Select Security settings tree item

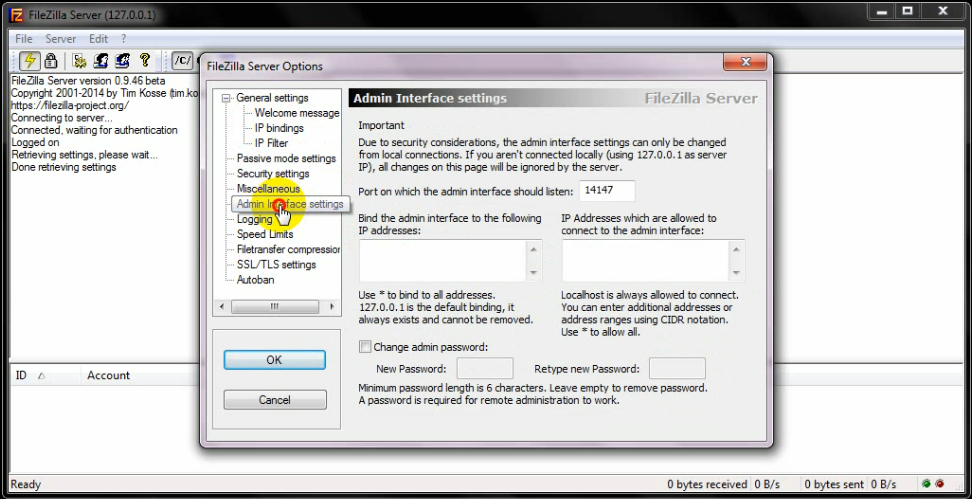pyautogui.click(x=273, y=174)
